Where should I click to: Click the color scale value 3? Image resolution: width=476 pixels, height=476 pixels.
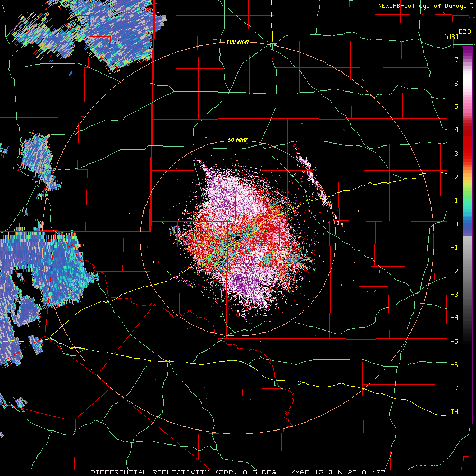pyautogui.click(x=456, y=153)
